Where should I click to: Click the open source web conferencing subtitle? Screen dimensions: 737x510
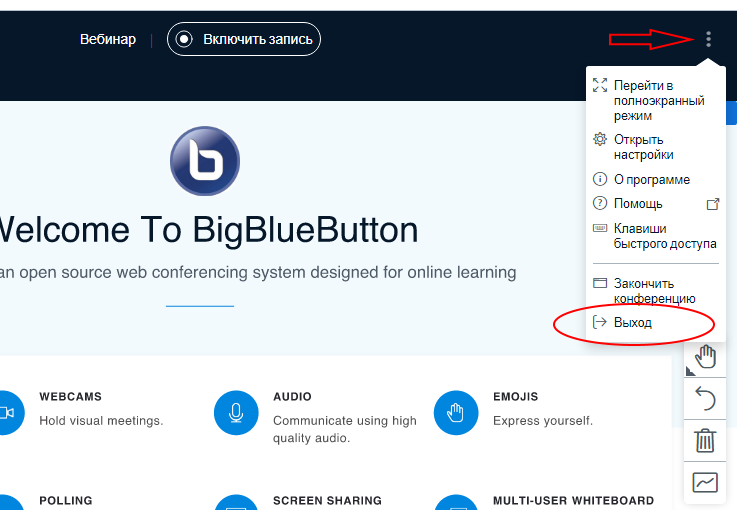[258, 272]
